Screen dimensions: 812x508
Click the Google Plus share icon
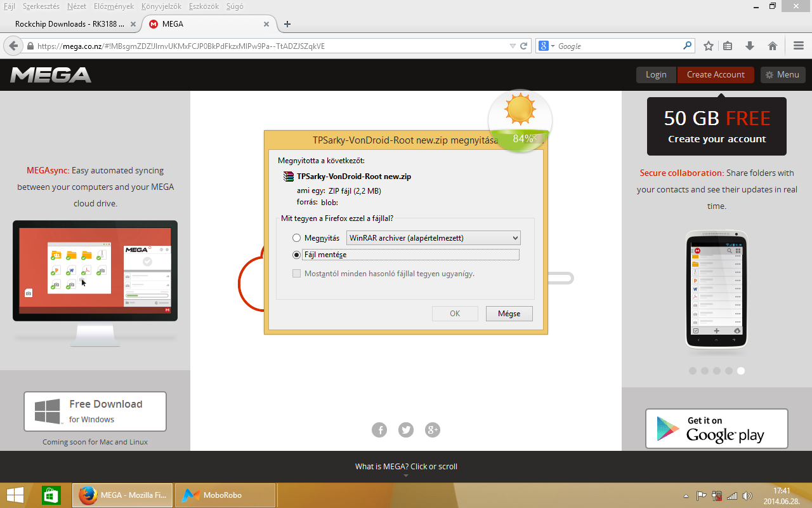[433, 430]
